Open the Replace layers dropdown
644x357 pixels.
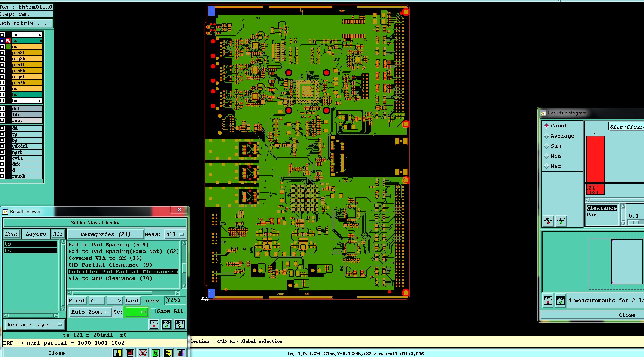[x=34, y=324]
